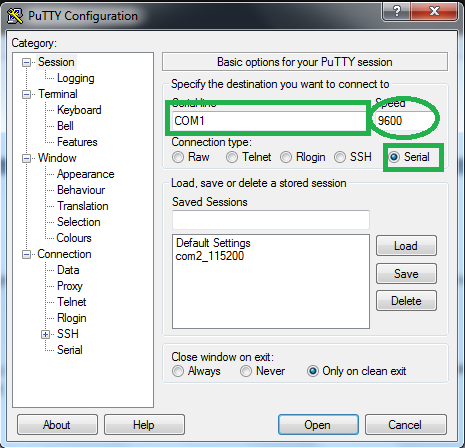Load the selected saved session

pos(406,246)
